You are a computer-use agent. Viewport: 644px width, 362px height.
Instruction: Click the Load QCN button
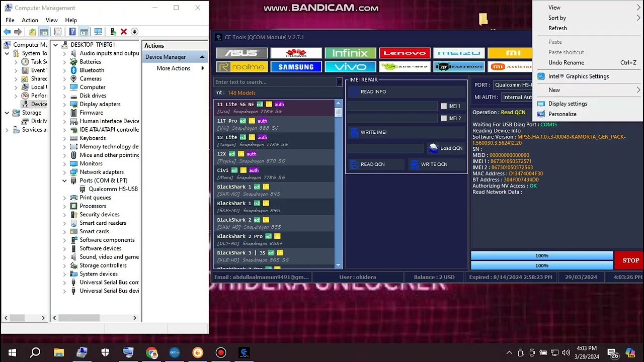446,148
